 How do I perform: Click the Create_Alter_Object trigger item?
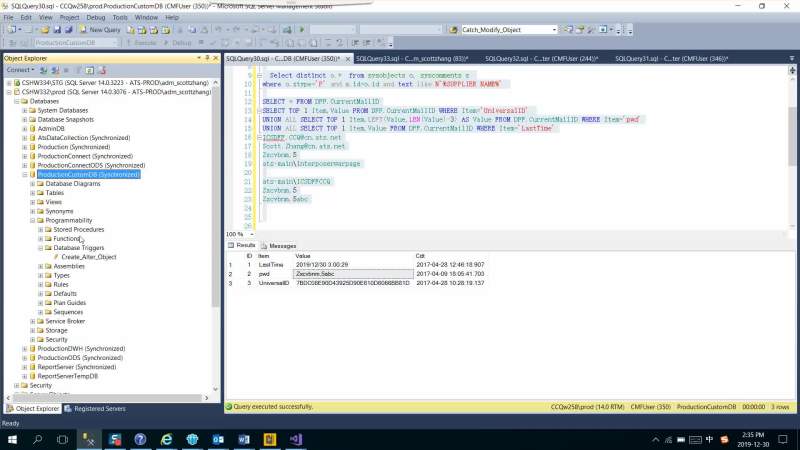[x=88, y=257]
